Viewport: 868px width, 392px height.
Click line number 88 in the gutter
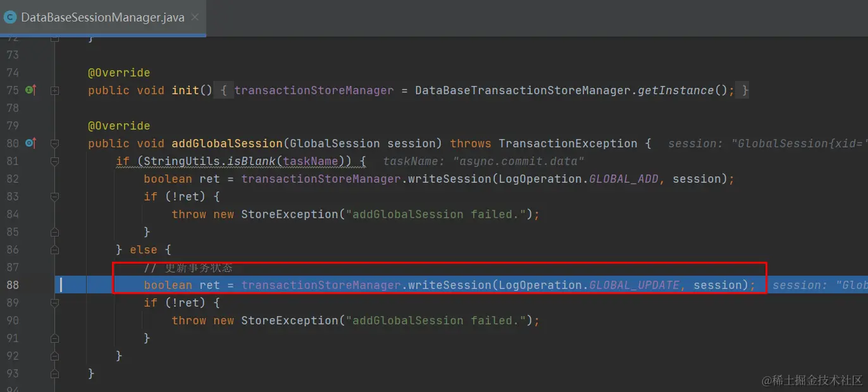13,285
